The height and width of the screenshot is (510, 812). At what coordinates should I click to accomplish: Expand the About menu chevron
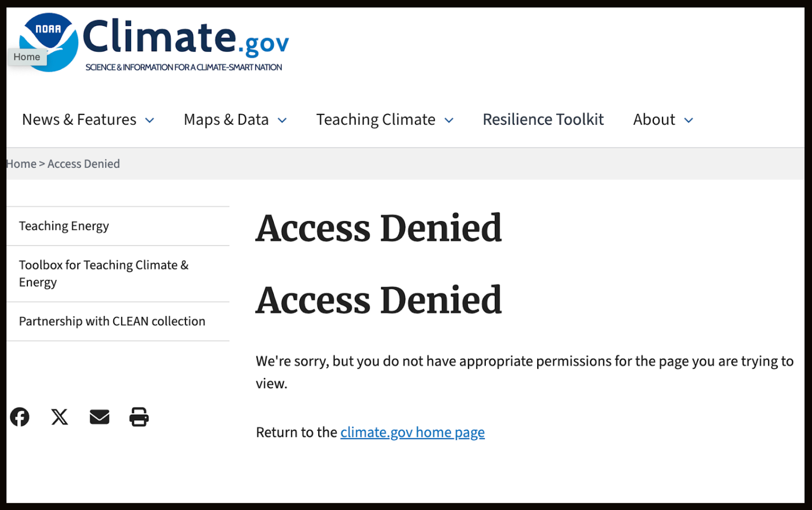(688, 120)
